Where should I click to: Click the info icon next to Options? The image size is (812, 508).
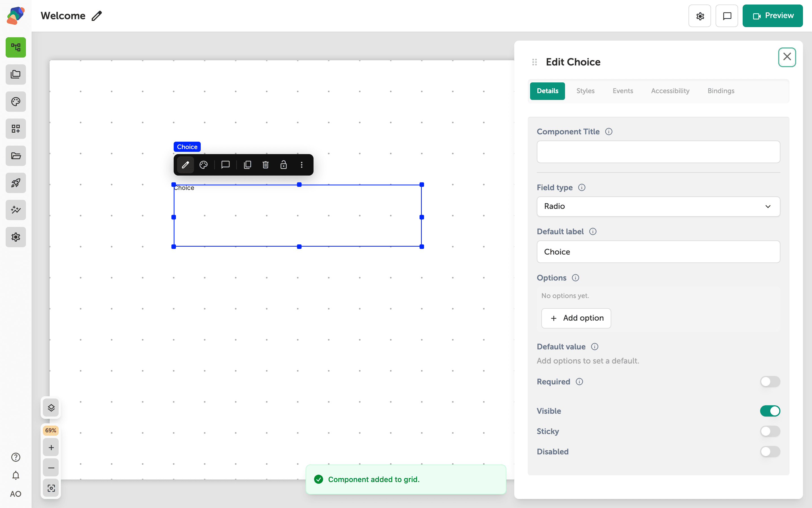tap(575, 278)
